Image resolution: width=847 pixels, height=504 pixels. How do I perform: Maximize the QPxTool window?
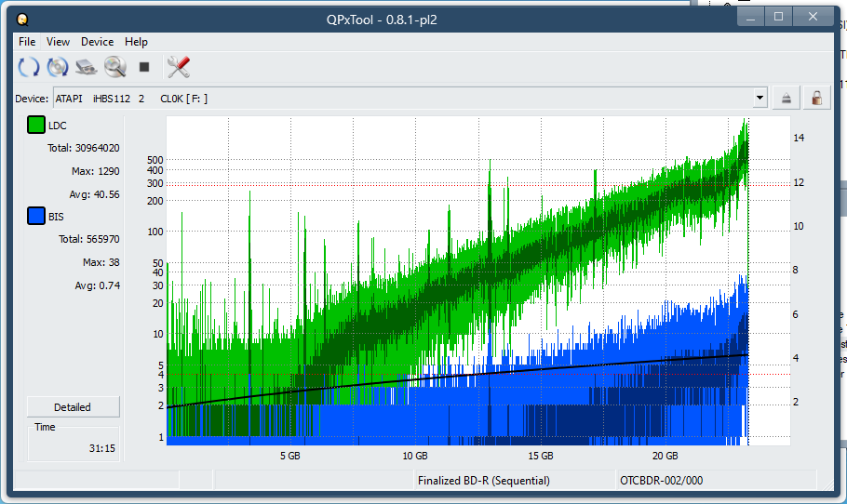[778, 18]
